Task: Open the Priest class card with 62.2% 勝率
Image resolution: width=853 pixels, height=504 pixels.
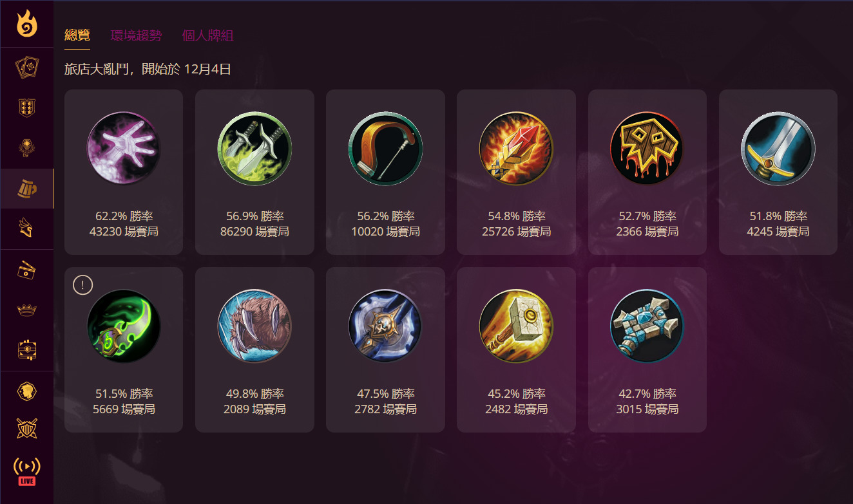Action: (124, 172)
